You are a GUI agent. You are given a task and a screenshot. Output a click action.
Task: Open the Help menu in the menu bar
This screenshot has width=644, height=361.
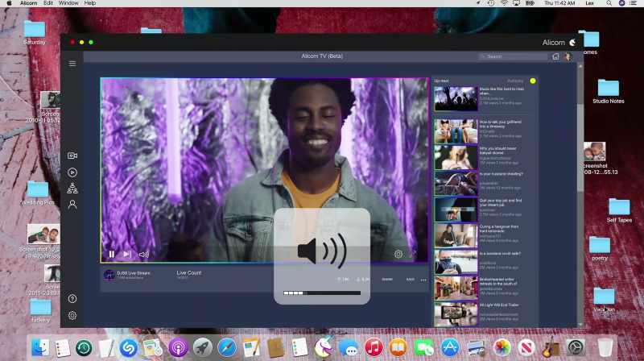(x=90, y=3)
